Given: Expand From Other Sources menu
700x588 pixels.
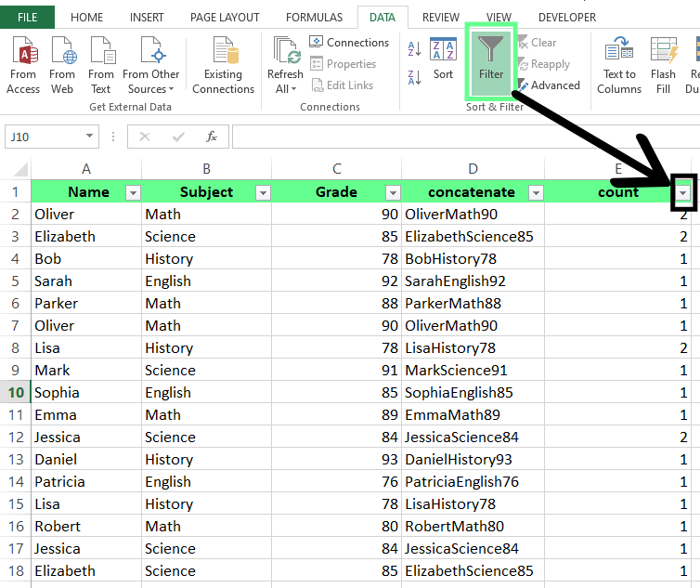Looking at the screenshot, I should tap(151, 65).
